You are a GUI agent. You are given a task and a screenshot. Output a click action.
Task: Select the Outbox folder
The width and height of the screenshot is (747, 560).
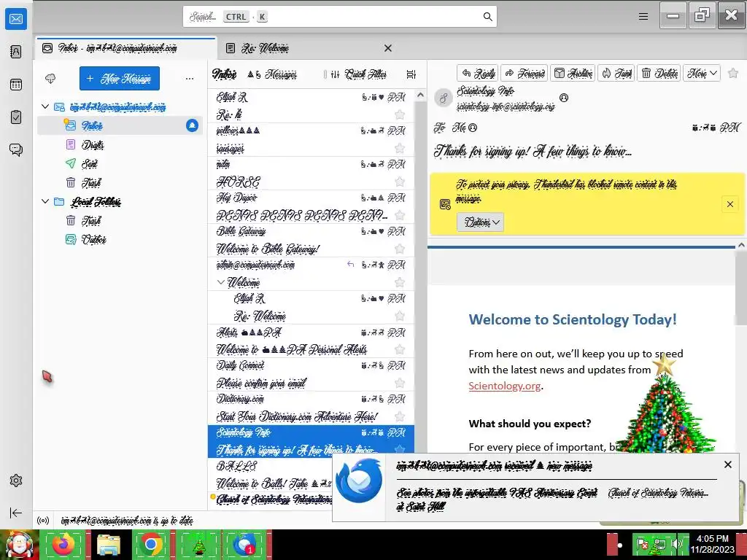(x=120, y=239)
